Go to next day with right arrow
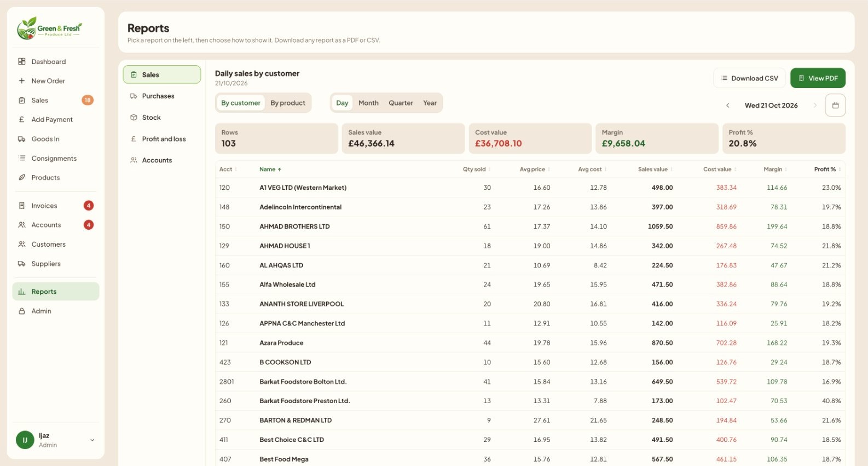 tap(815, 105)
